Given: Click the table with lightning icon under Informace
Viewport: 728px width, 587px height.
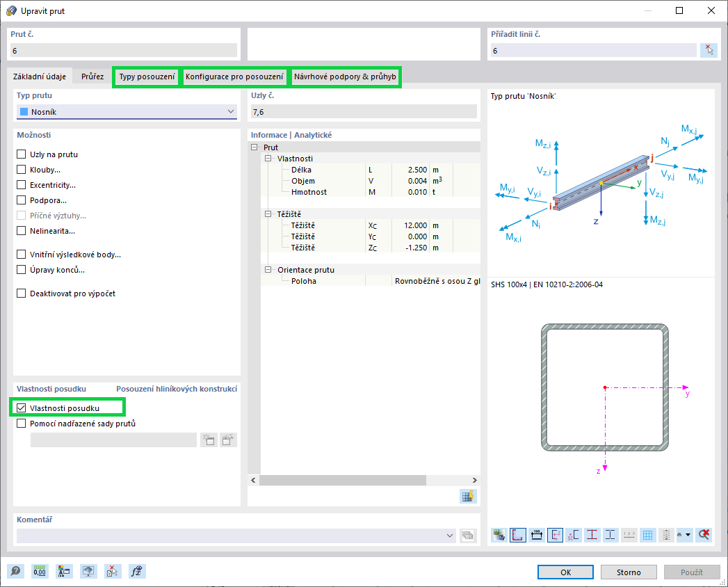Looking at the screenshot, I should tap(468, 496).
